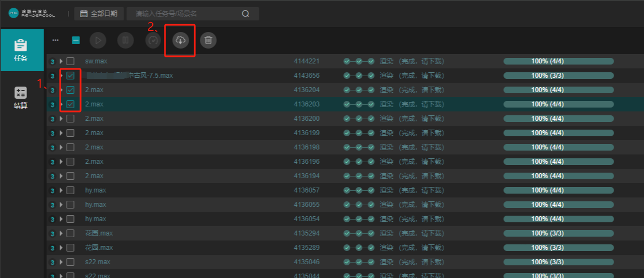This screenshot has height=278, width=644.
Task: Click progress bar of task 4143656
Action: coord(558,76)
